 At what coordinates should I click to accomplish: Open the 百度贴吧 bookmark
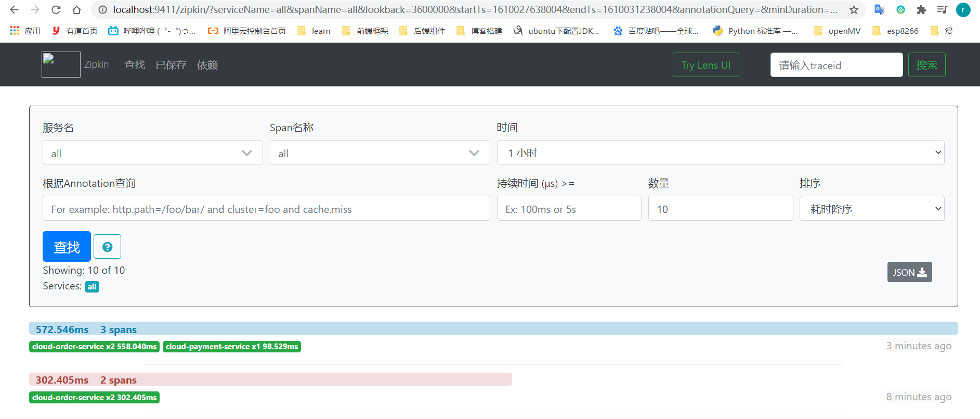coord(656,31)
